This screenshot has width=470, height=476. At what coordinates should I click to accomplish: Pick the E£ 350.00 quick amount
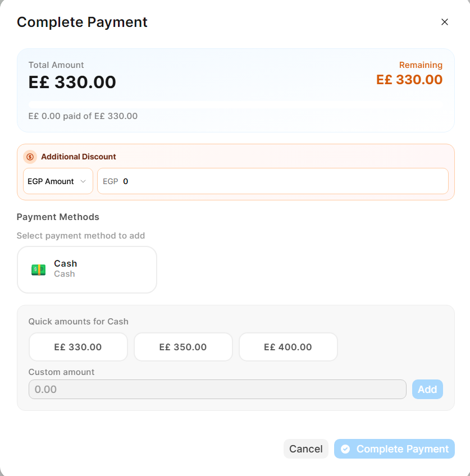pyautogui.click(x=183, y=347)
